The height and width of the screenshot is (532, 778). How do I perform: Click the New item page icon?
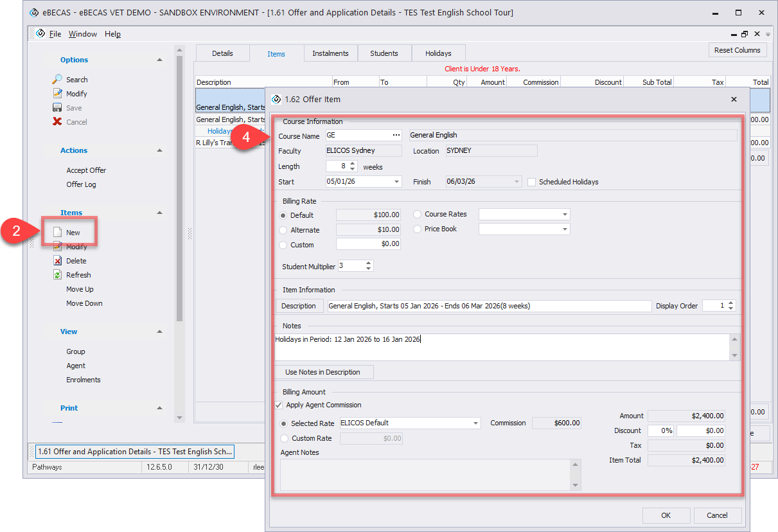pos(57,233)
